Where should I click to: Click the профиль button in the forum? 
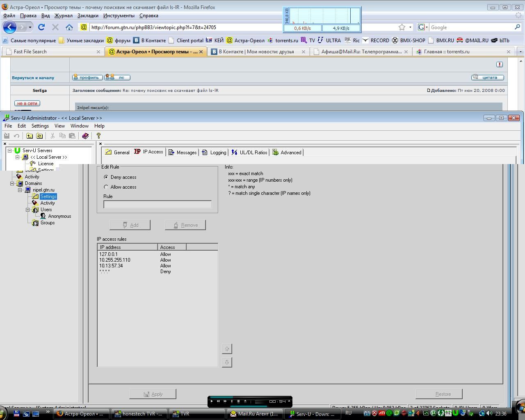coord(88,77)
